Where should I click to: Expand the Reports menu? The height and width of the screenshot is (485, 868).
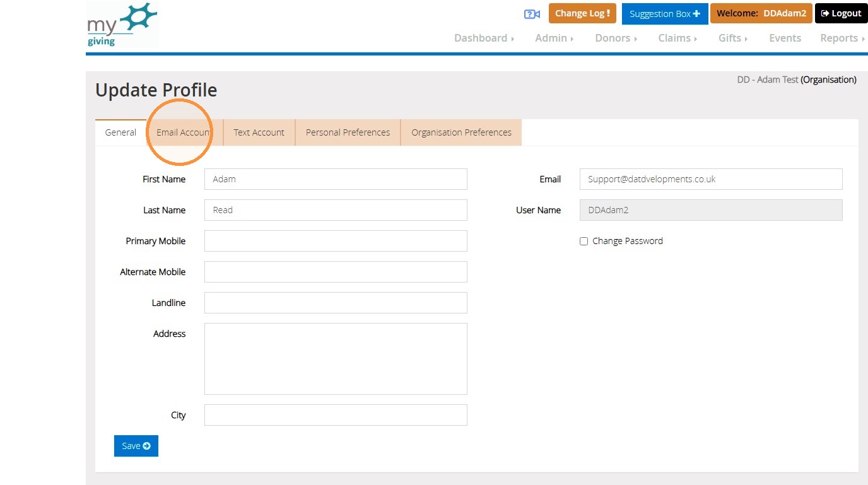tap(842, 38)
